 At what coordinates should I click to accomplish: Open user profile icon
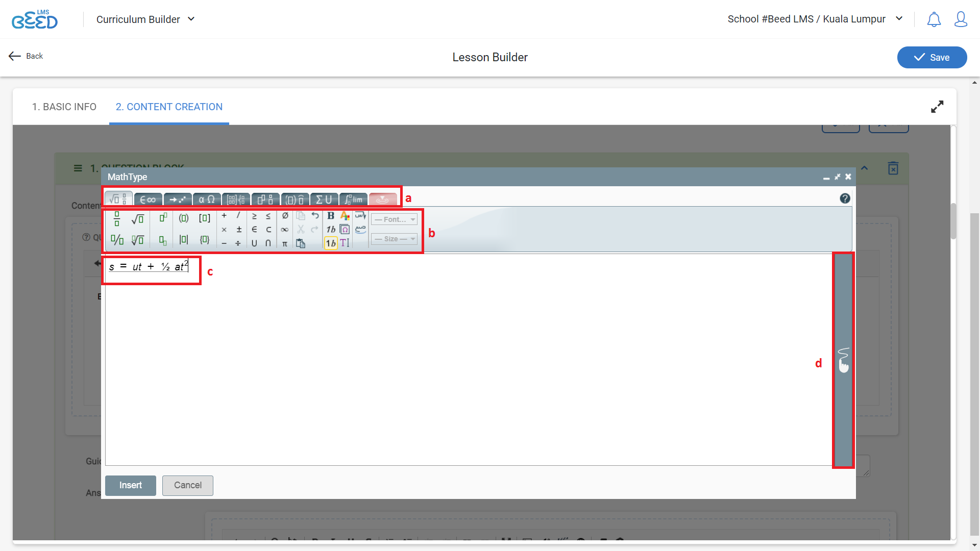coord(961,19)
